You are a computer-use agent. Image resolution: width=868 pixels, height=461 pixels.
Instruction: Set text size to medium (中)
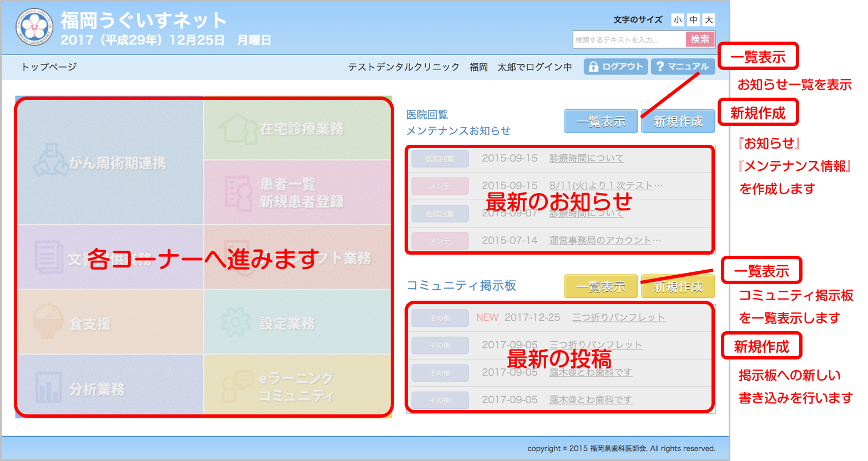693,20
